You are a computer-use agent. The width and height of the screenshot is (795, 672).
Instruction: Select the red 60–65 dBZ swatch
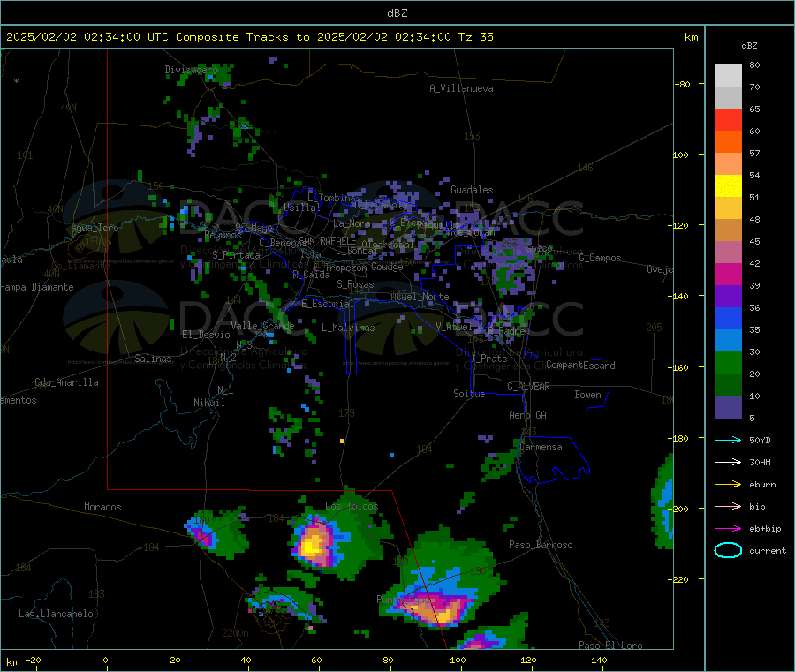tap(728, 119)
